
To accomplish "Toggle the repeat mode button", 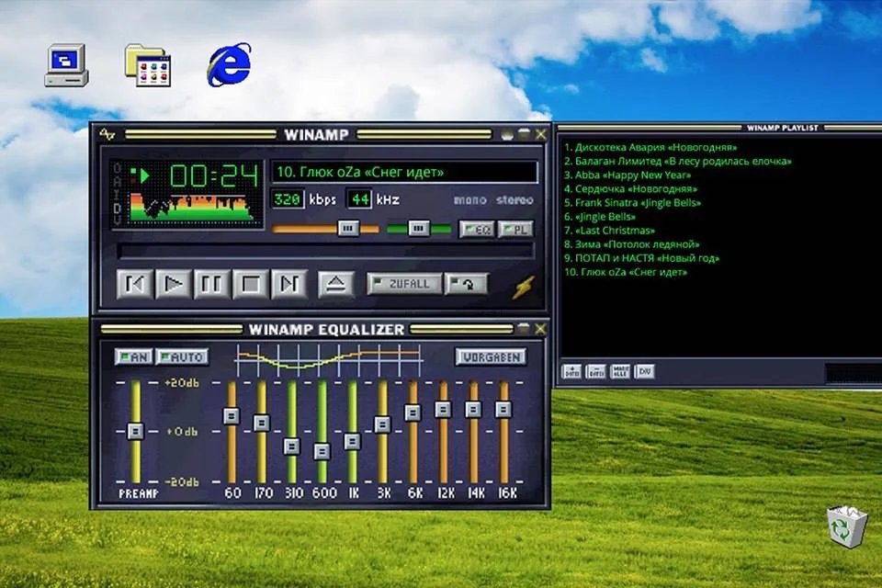I will 466,284.
